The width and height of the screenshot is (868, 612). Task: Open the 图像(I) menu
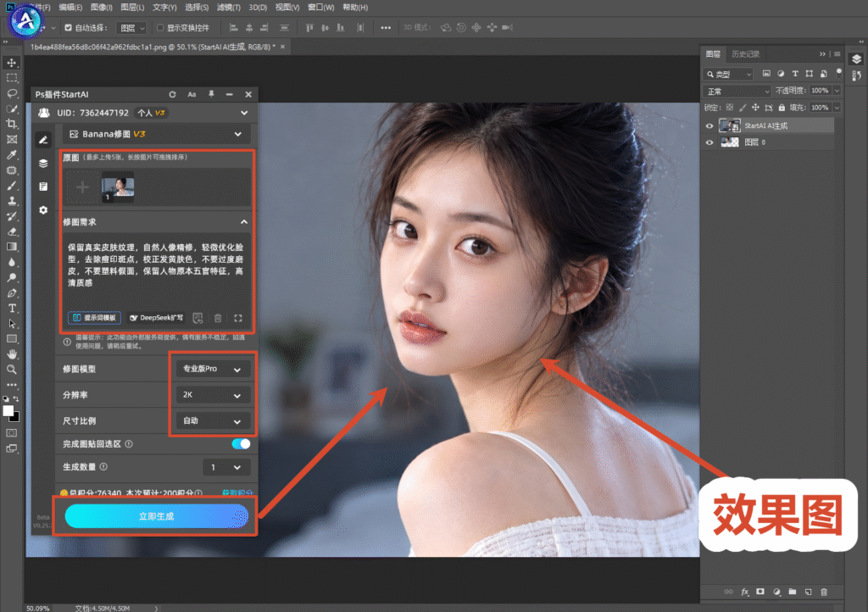point(102,7)
